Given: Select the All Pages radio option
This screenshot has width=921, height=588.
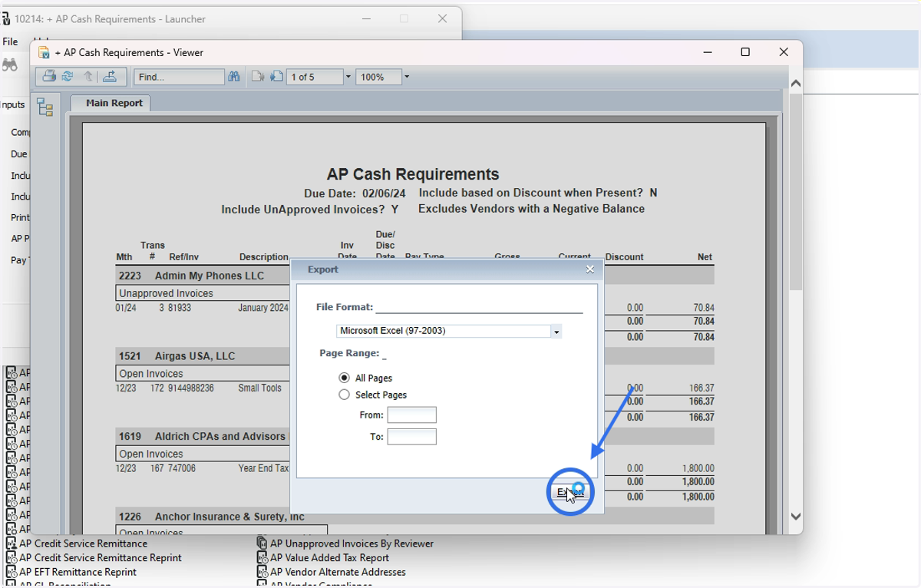Looking at the screenshot, I should pyautogui.click(x=344, y=378).
